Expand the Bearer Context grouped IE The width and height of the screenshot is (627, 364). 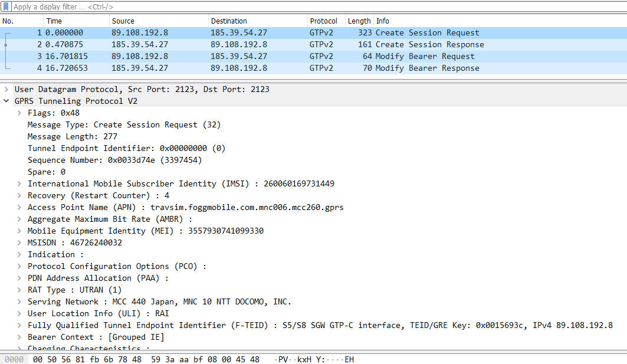[18, 337]
